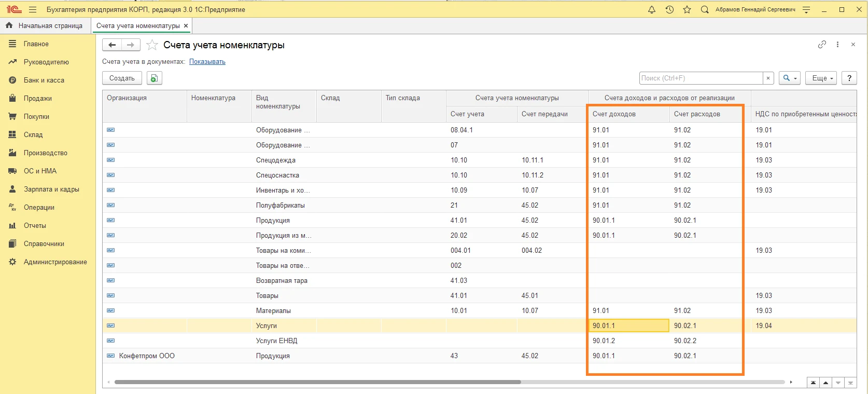Open Банк и касса section
The width and height of the screenshot is (868, 394).
[44, 80]
